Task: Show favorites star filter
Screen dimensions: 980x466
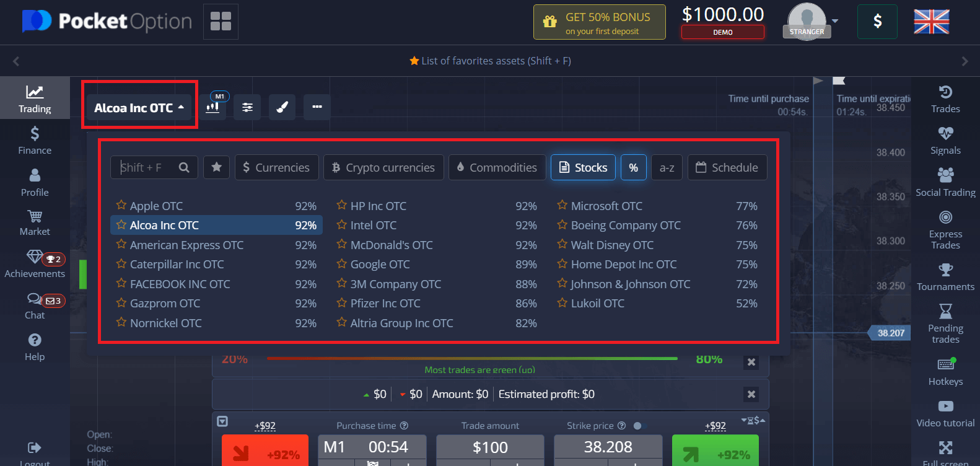Action: [x=217, y=167]
